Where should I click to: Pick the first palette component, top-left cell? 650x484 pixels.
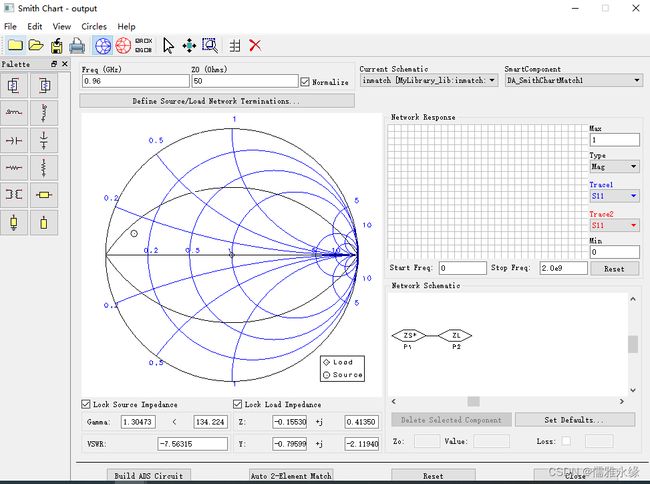pyautogui.click(x=14, y=86)
